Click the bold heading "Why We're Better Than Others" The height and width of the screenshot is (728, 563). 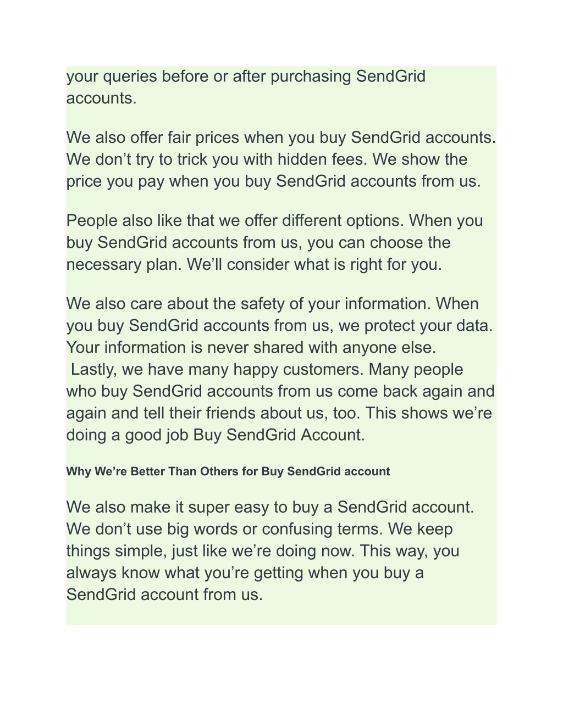point(228,471)
